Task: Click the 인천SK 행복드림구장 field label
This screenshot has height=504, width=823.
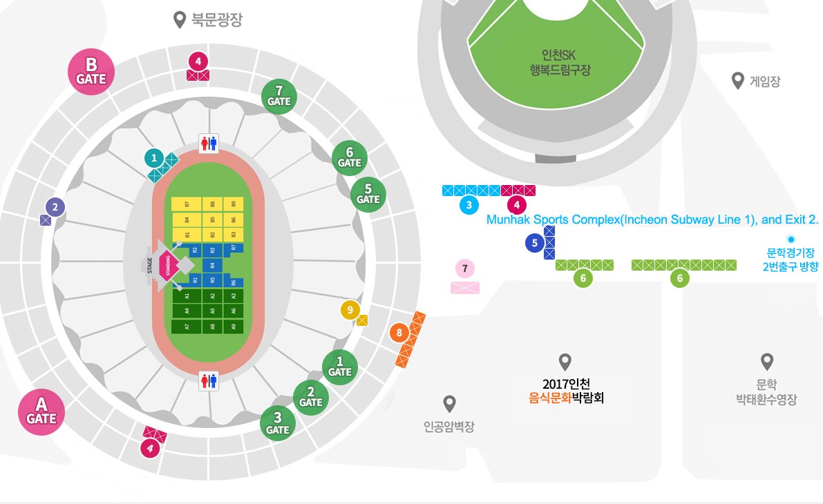Action: point(560,62)
